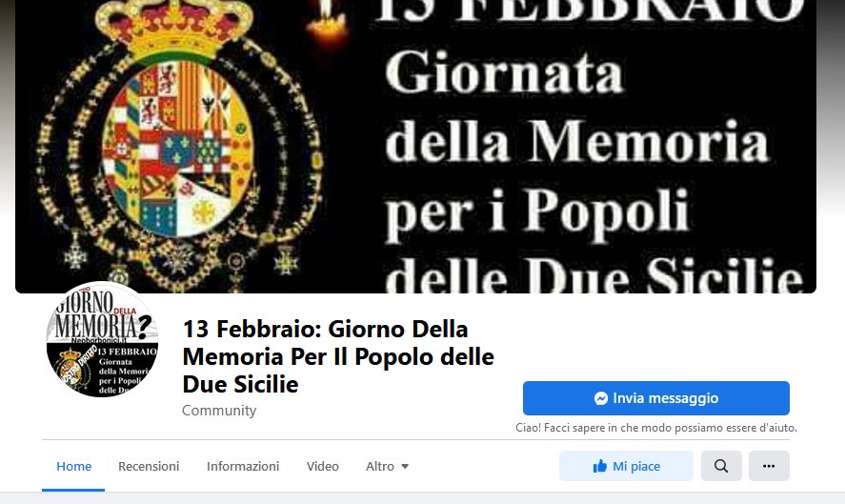The image size is (845, 504).
Task: Like the page with Mi piace
Action: pyautogui.click(x=626, y=466)
